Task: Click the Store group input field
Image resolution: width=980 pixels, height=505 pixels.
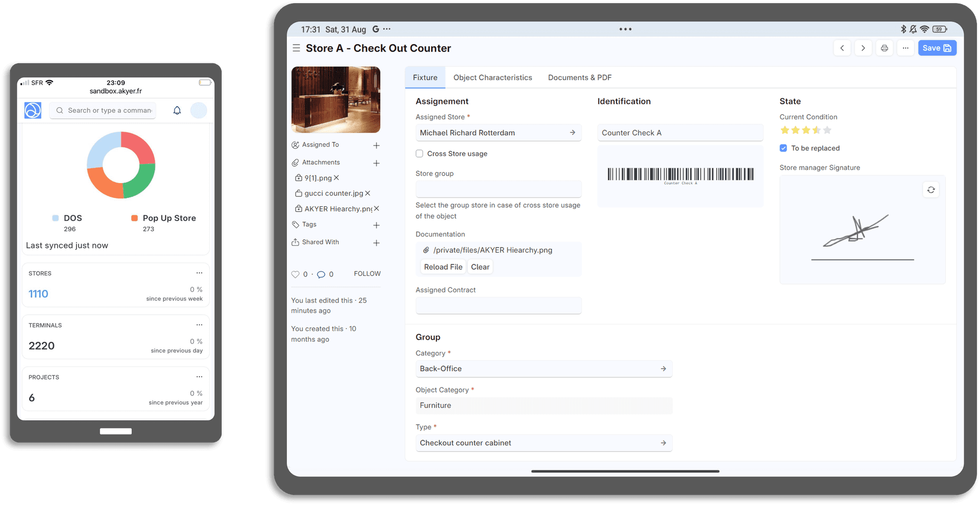Action: (499, 189)
